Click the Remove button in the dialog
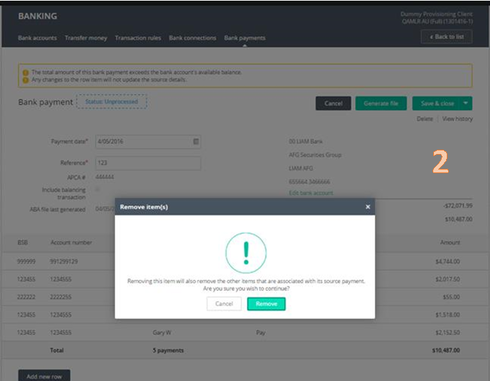Viewport: 490px width, 381px height. click(266, 304)
